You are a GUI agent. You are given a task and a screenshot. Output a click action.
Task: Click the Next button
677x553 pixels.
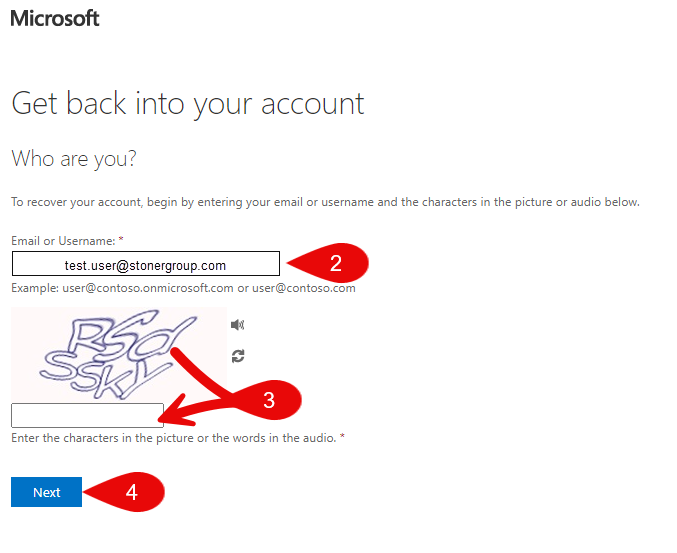click(47, 492)
